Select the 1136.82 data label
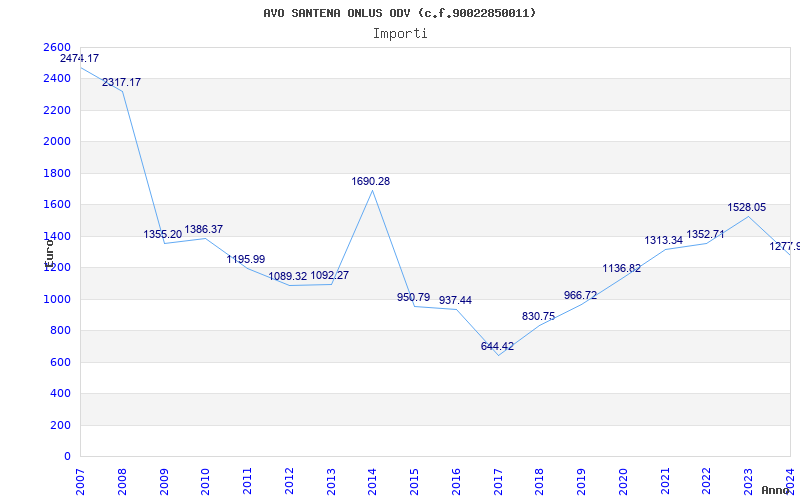 (621, 268)
